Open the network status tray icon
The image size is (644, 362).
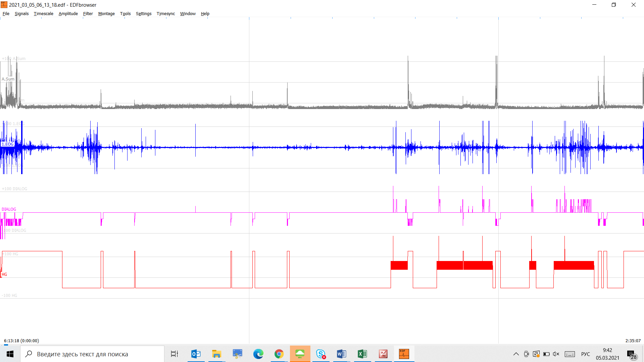click(x=536, y=354)
